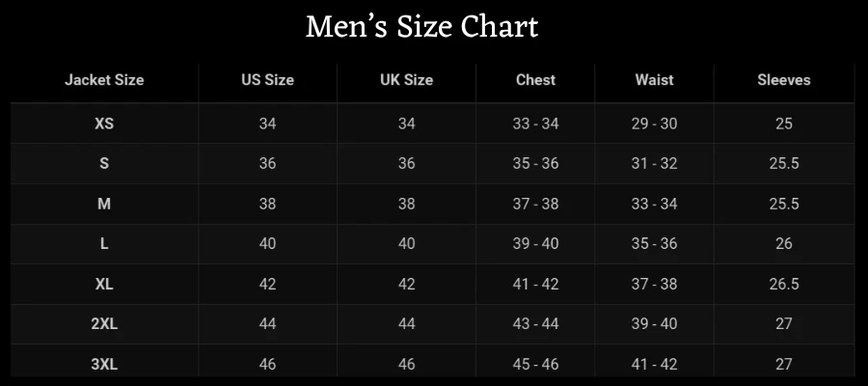Viewport: 868px width, 386px height.
Task: Select the 2XL jacket size row label
Action: point(104,324)
